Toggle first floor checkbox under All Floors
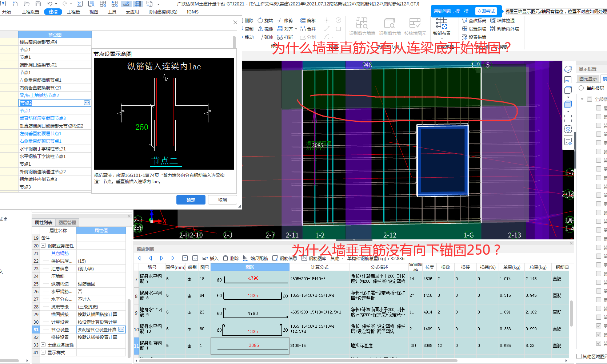The width and height of the screenshot is (607, 364). (598, 108)
